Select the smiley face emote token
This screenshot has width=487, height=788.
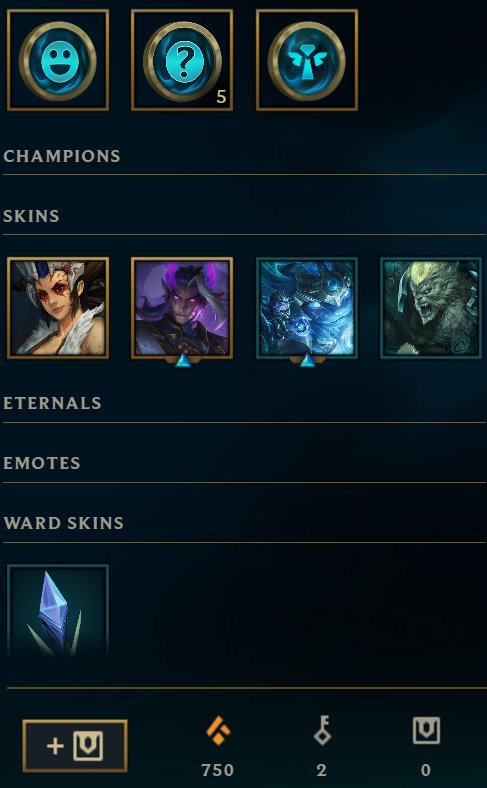(x=58, y=60)
